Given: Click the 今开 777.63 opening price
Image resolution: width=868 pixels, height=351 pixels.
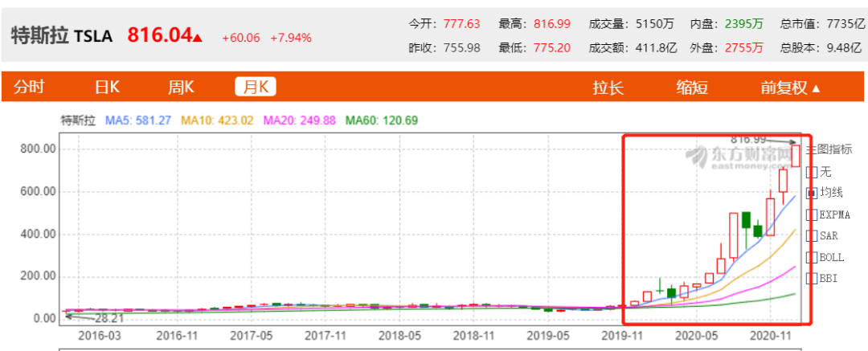Looking at the screenshot, I should click(444, 24).
